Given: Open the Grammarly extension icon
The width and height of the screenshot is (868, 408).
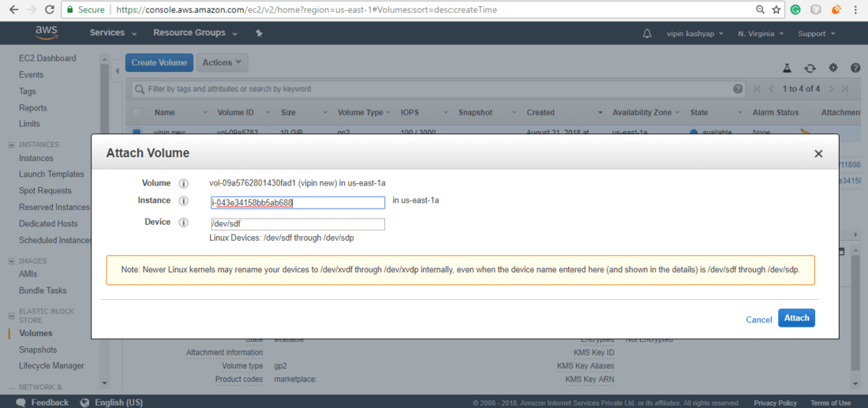Looking at the screenshot, I should 795,9.
